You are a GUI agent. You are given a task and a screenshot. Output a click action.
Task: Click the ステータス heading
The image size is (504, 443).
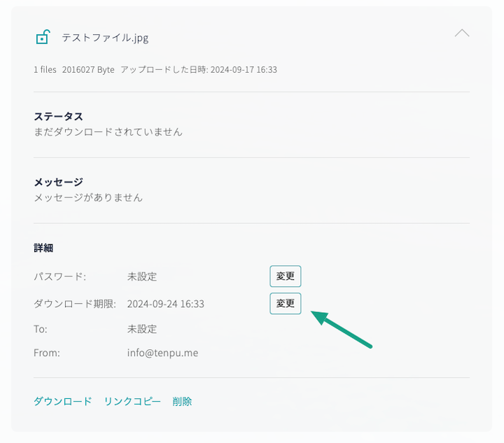(59, 116)
